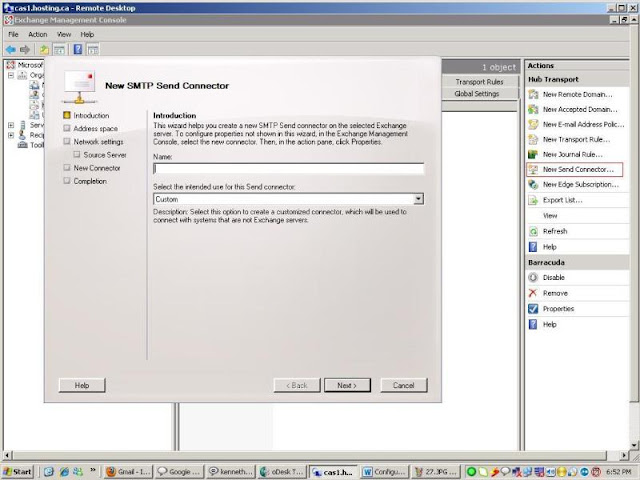
Task: Click New Send Connector action link
Action: click(578, 169)
